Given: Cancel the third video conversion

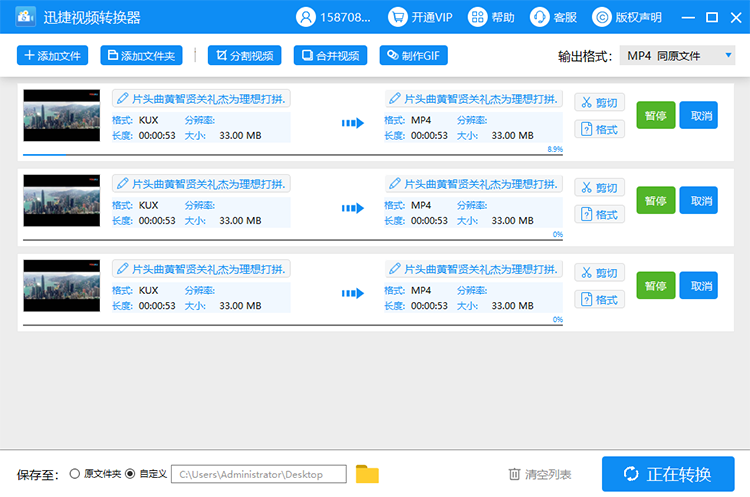Looking at the screenshot, I should [698, 285].
